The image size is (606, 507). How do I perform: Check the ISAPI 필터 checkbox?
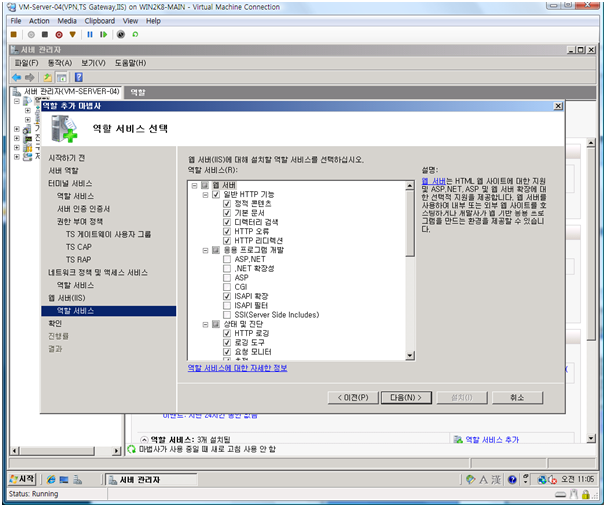click(x=227, y=306)
